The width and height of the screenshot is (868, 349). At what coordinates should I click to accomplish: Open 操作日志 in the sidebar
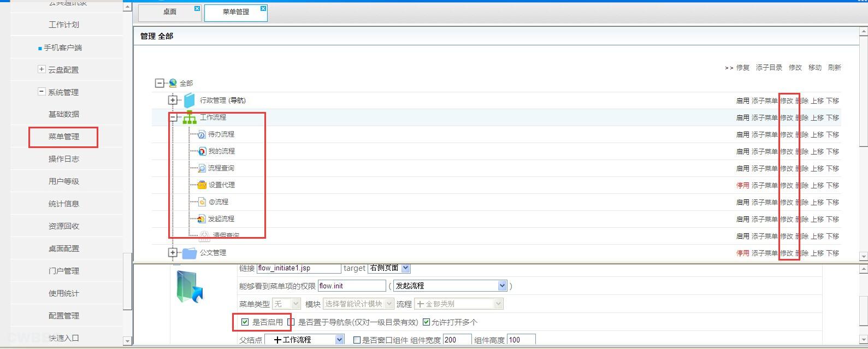64,159
